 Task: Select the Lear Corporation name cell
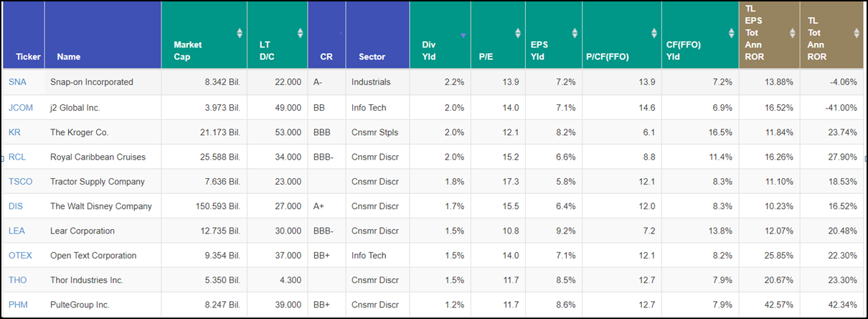pyautogui.click(x=82, y=231)
